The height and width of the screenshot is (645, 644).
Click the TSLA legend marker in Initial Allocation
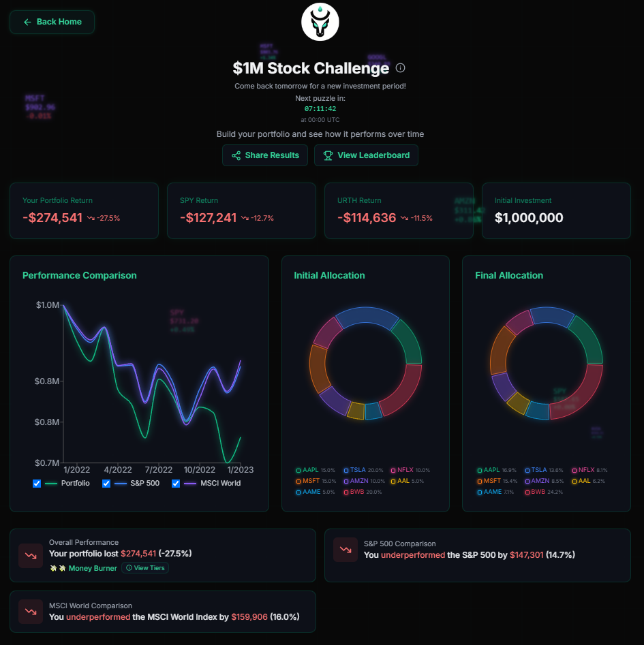346,470
